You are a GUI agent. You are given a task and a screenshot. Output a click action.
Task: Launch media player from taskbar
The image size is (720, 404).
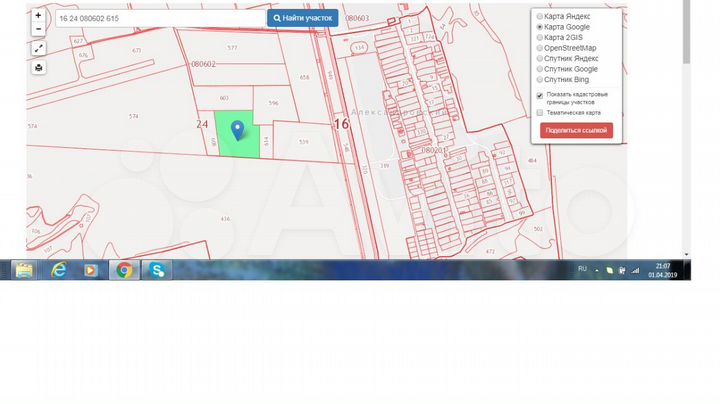[x=91, y=270]
